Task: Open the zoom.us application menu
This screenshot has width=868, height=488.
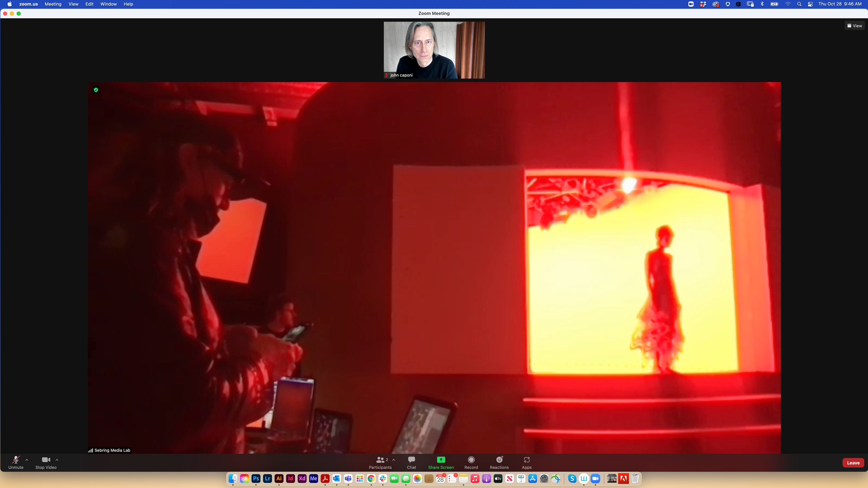Action: click(29, 4)
